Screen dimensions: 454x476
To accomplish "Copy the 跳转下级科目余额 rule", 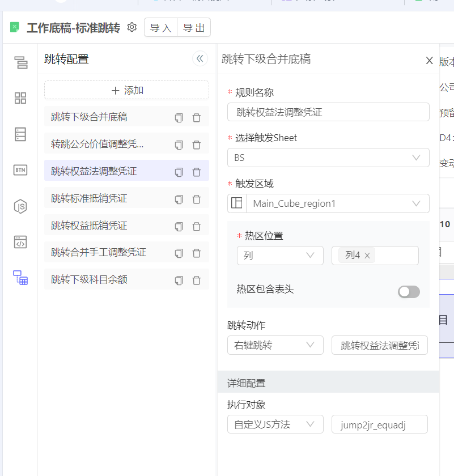I will (179, 280).
